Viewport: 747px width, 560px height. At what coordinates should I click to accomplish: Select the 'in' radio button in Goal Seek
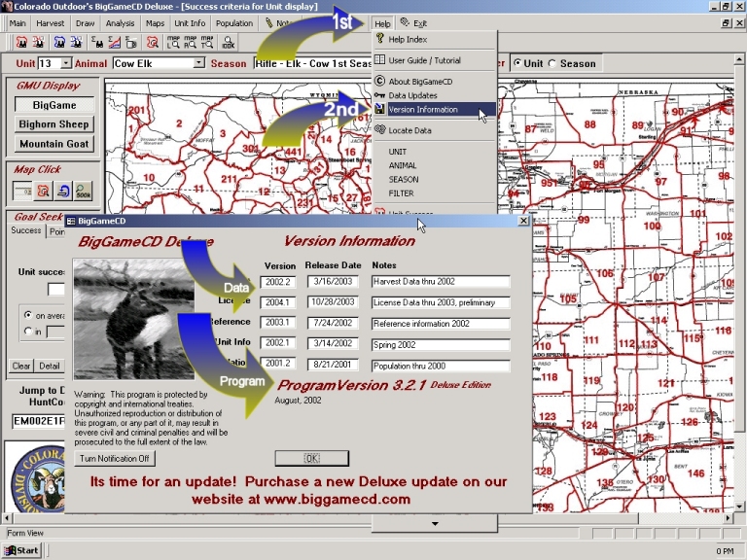pyautogui.click(x=28, y=331)
